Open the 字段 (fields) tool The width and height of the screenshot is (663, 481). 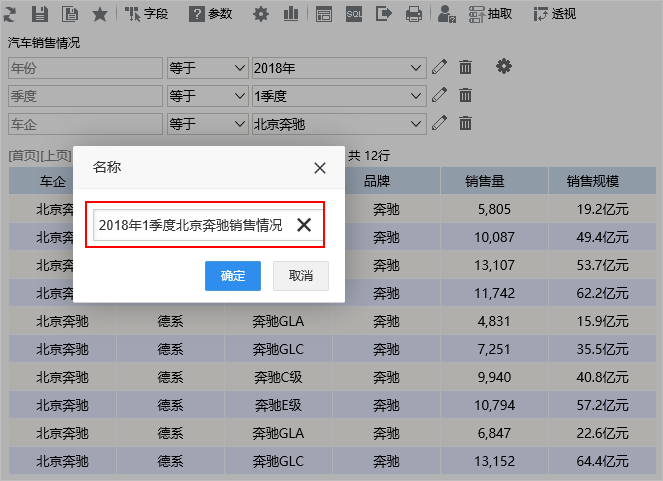click(x=147, y=14)
